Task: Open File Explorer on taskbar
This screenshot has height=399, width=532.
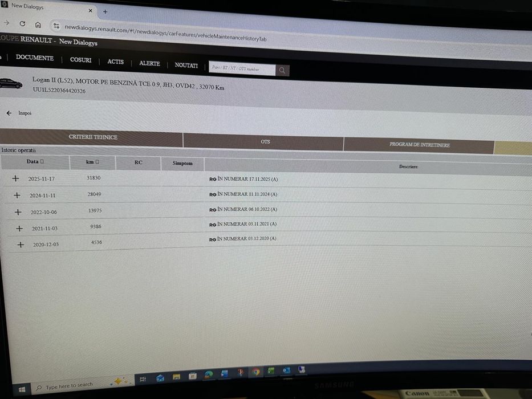Action: pyautogui.click(x=176, y=377)
